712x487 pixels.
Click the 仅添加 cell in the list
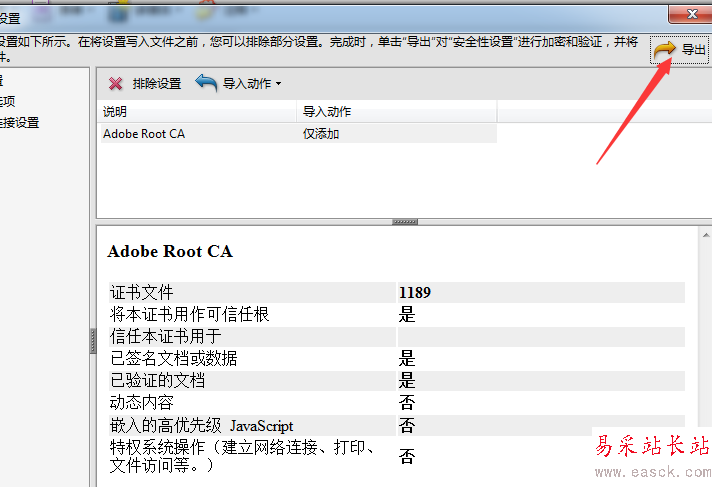point(321,134)
